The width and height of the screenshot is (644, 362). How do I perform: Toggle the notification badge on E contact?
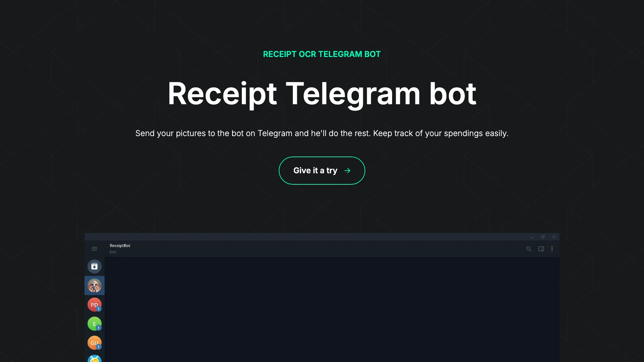pos(99,328)
